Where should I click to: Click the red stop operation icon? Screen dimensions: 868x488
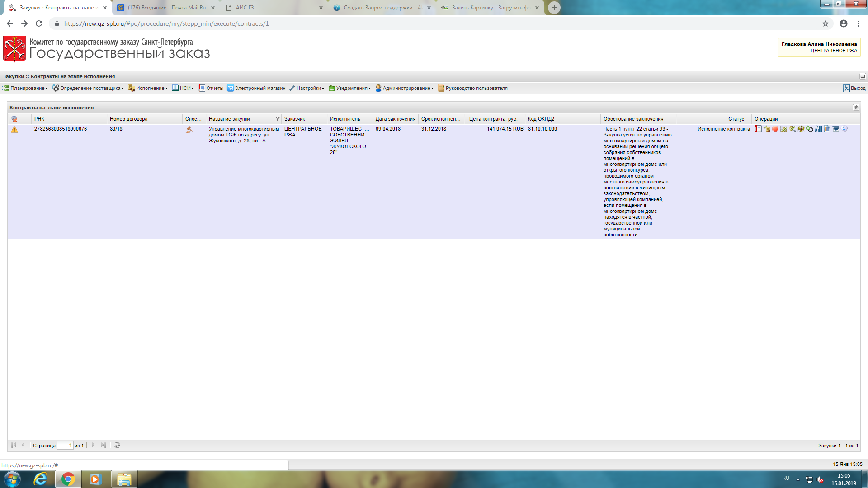click(x=775, y=129)
